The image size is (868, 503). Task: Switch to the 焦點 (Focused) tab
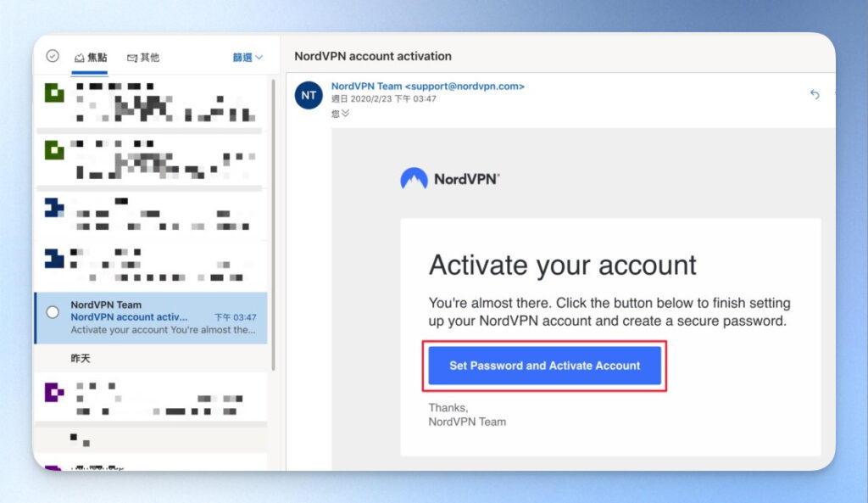click(91, 58)
